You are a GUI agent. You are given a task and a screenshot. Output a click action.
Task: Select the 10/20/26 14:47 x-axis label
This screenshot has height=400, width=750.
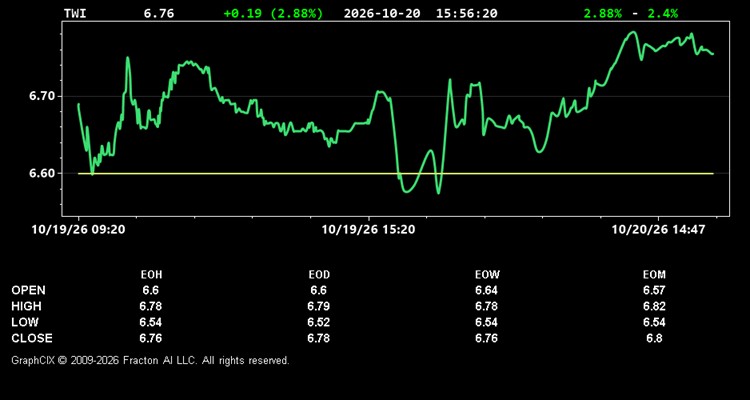659,230
